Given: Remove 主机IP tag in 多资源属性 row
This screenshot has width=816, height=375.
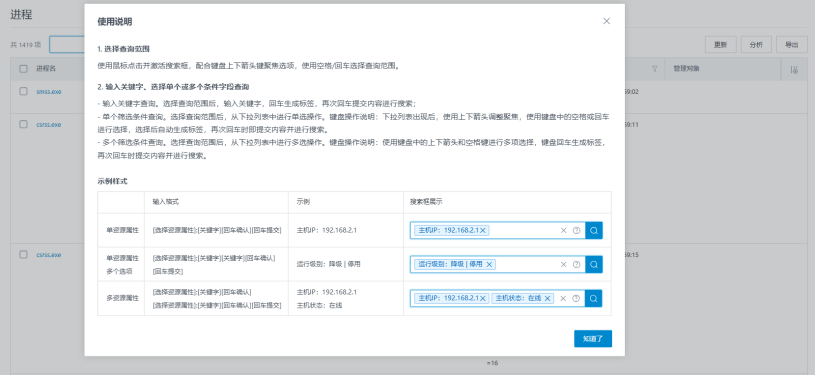Looking at the screenshot, I should coord(483,298).
